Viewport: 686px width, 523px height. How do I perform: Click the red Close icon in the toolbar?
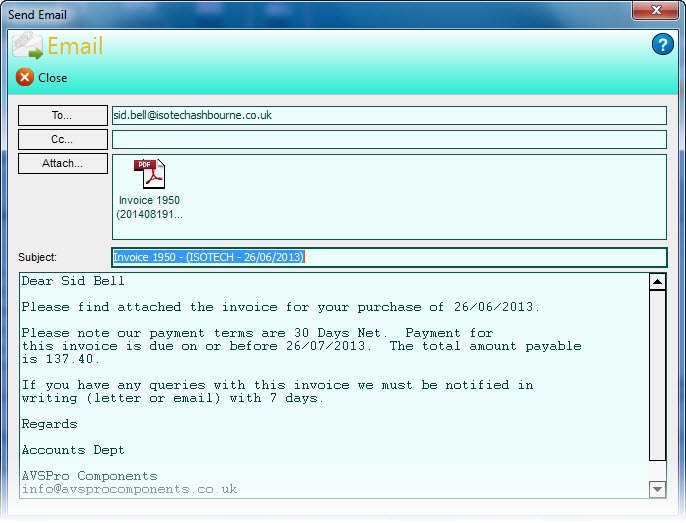coord(25,77)
